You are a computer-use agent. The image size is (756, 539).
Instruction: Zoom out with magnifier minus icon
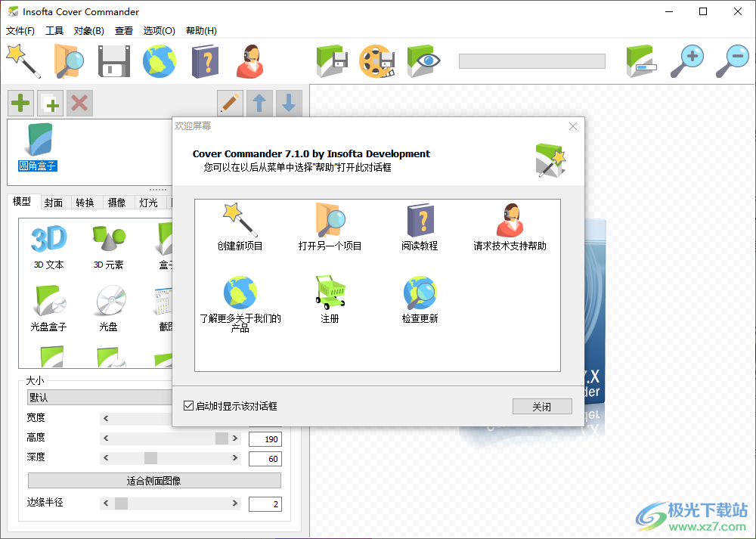[732, 61]
